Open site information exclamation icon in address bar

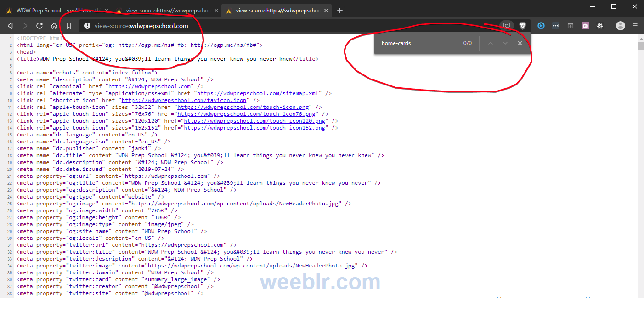[87, 26]
